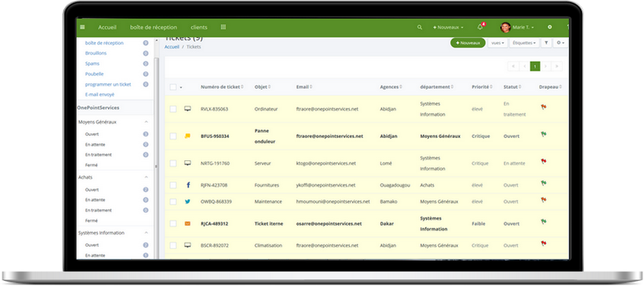Click flag for ticket OWBQ-868339
Screen dimensions: 644x286
click(544, 199)
